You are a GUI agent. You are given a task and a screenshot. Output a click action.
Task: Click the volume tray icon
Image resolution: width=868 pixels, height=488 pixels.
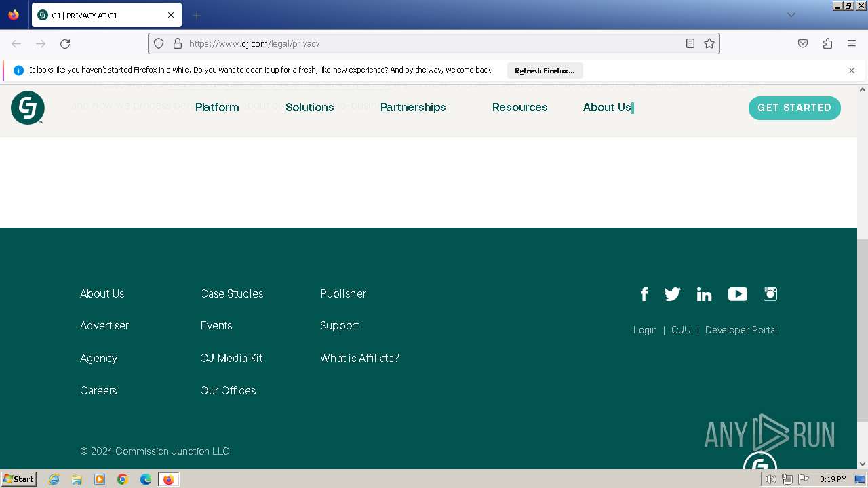(770, 479)
